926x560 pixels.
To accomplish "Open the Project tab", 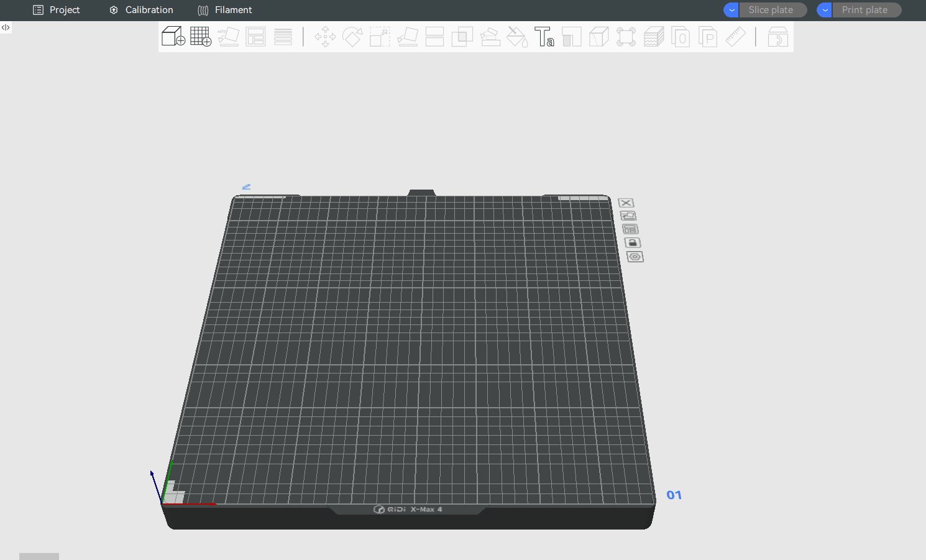I will click(57, 10).
